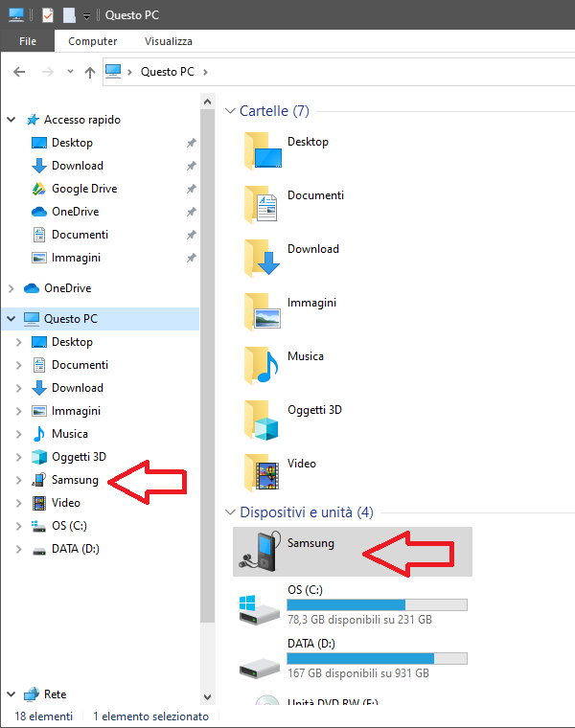Viewport: 575px width, 728px height.
Task: Open pinned Immagini under Accesso rapido
Action: pyautogui.click(x=76, y=258)
